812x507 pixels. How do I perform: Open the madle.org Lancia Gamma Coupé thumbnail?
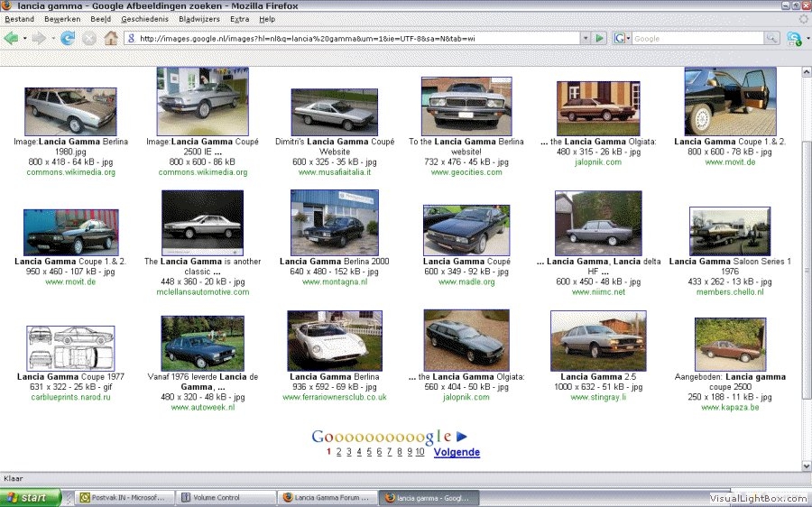(466, 230)
